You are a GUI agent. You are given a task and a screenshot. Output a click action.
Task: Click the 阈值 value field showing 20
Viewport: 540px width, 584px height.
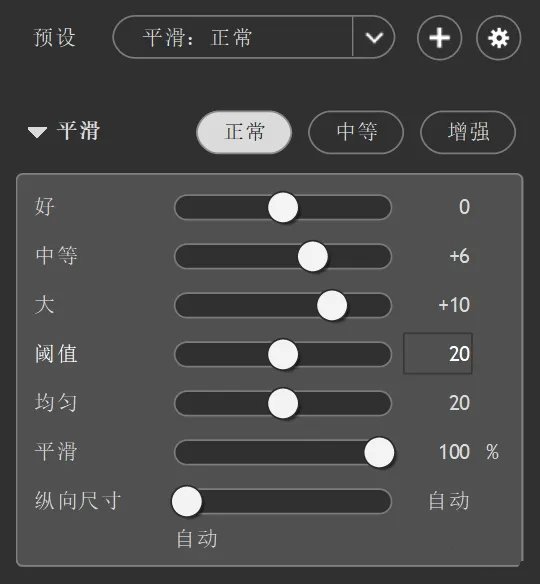click(x=438, y=353)
